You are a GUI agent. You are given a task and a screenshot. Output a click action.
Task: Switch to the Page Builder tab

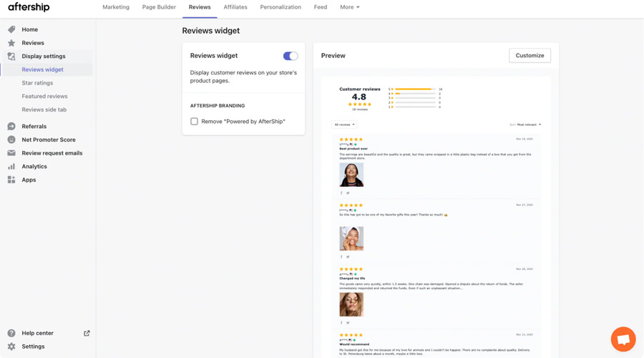159,7
